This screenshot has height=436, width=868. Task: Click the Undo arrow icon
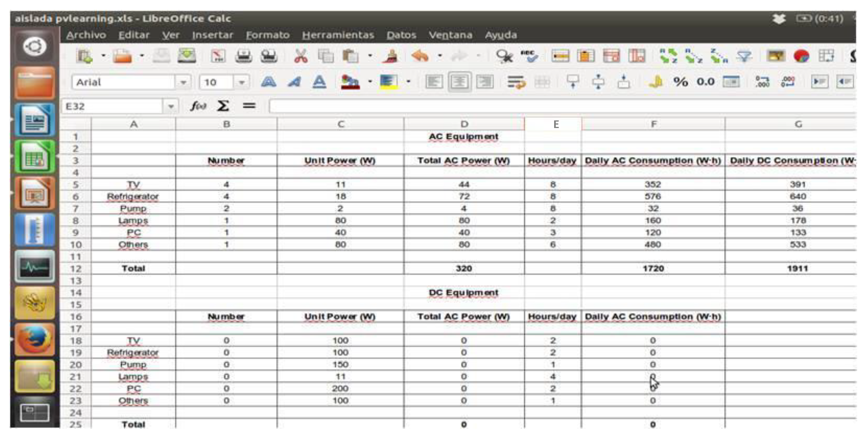pos(420,56)
